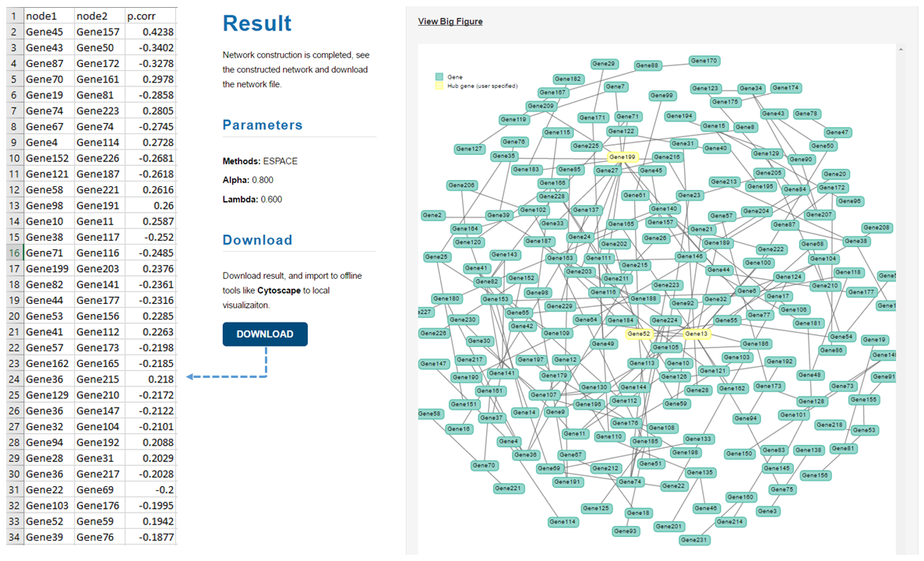
Task: Click the Gene52 hub gene node
Action: click(639, 334)
